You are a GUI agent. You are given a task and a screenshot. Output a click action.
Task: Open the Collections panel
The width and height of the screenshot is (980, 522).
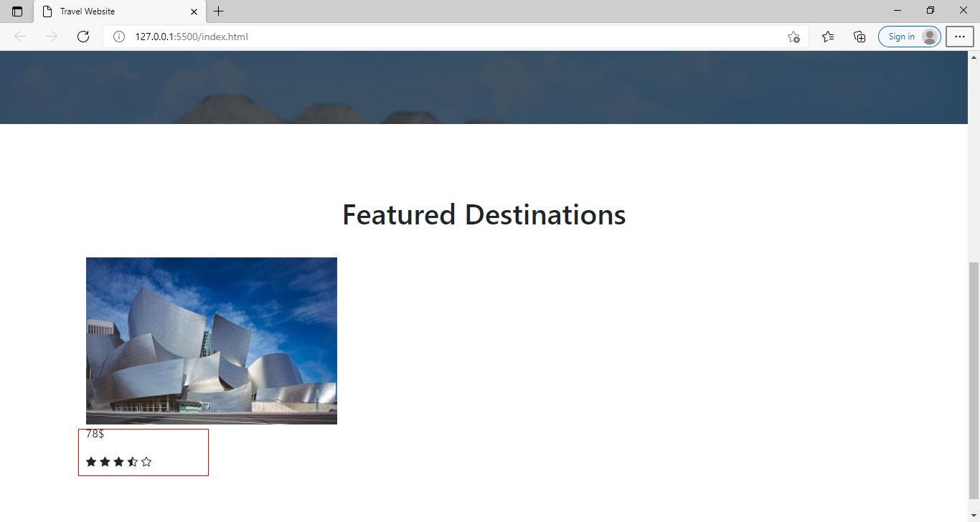(859, 37)
